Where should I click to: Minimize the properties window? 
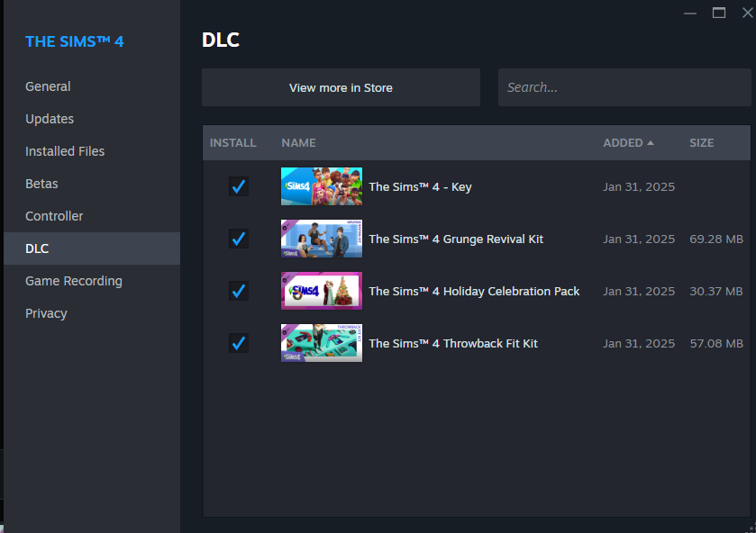point(690,13)
